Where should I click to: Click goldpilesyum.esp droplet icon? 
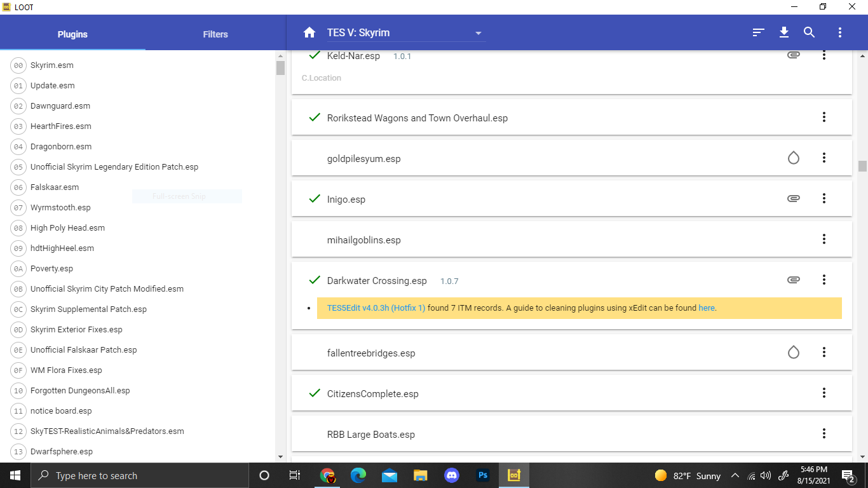tap(793, 158)
